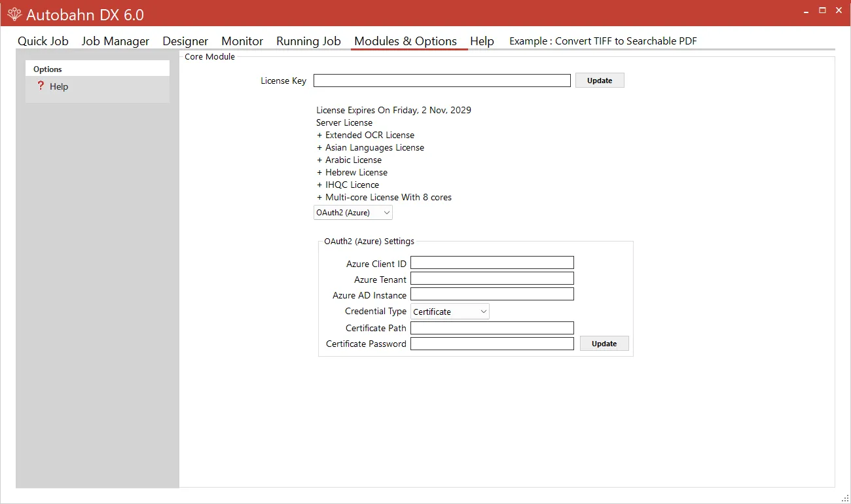Switch to the Quick Job tab

pos(43,41)
